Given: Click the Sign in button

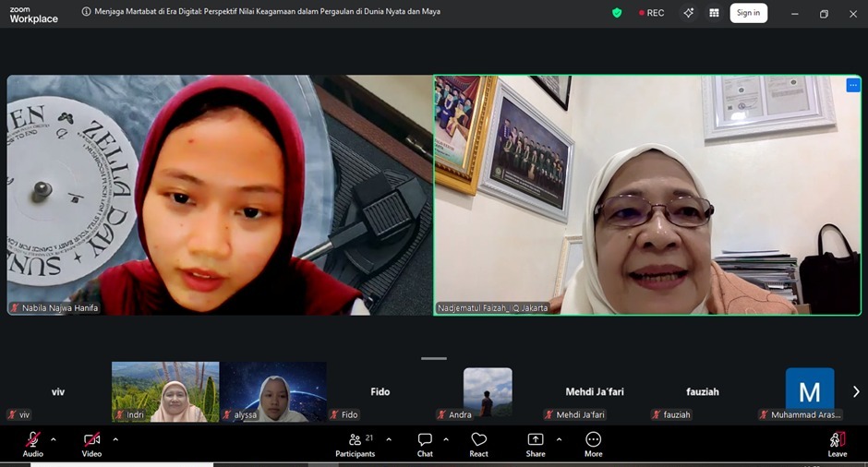Looking at the screenshot, I should pyautogui.click(x=748, y=13).
